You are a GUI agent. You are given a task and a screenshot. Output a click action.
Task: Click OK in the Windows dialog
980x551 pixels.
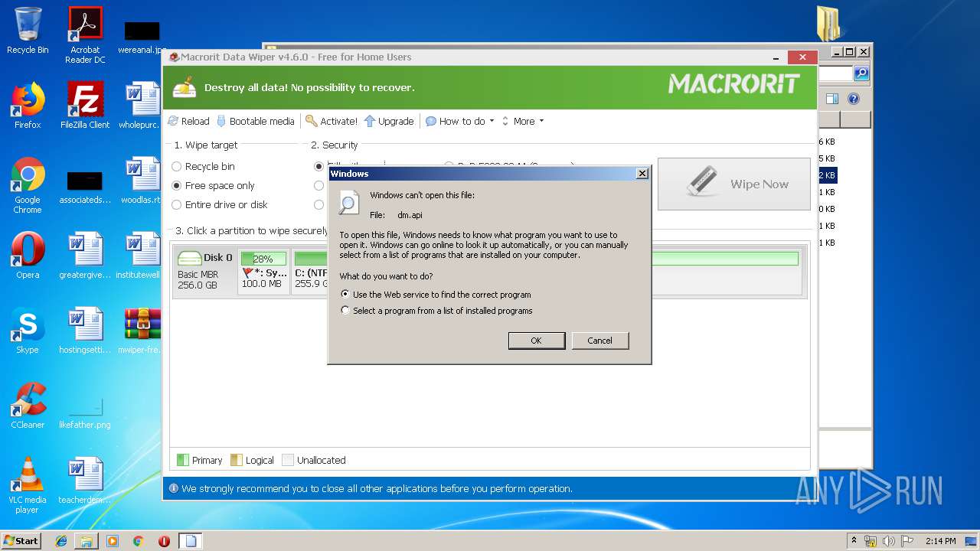[x=537, y=341]
